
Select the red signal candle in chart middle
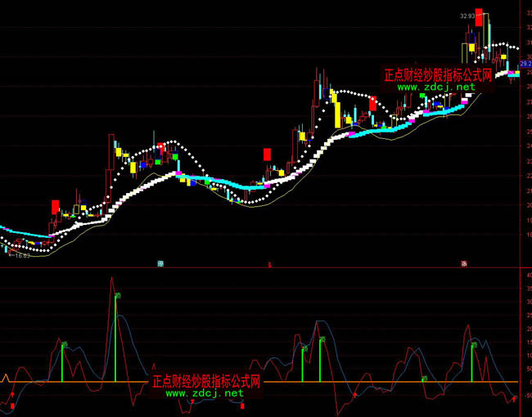267,154
